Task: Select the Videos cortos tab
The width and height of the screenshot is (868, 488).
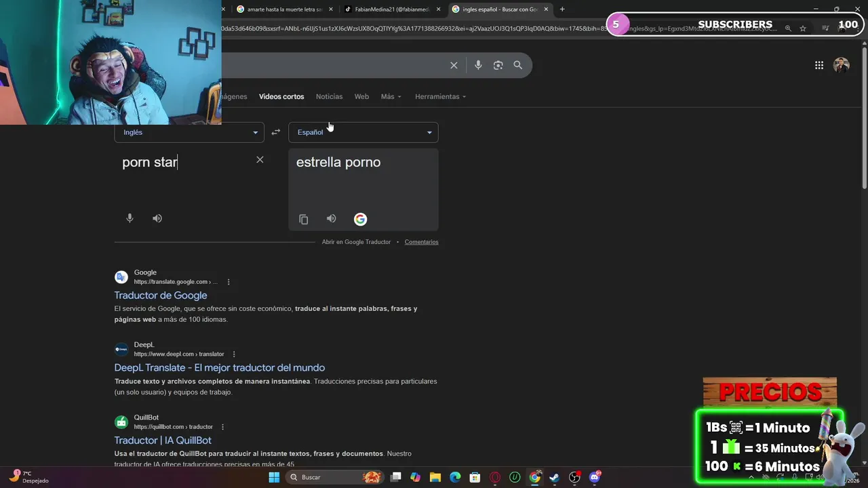Action: [281, 96]
